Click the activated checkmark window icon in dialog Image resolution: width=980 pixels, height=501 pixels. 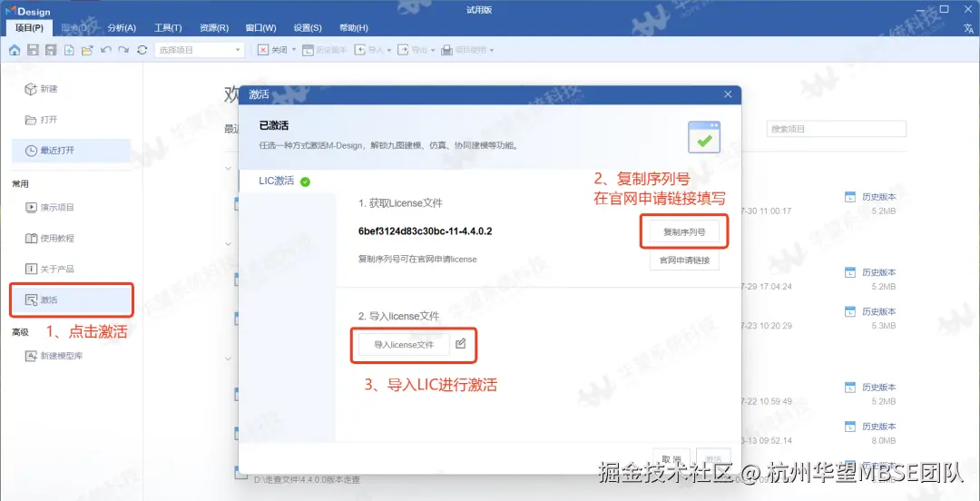point(704,138)
